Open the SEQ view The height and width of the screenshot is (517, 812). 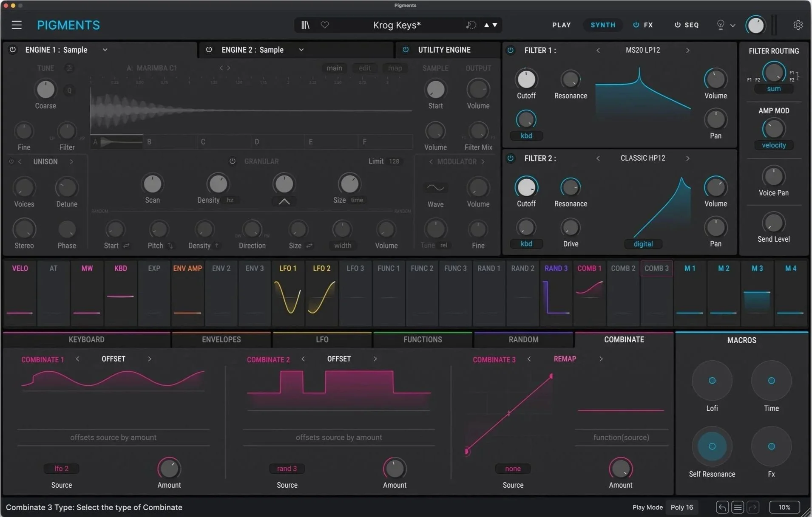click(690, 25)
